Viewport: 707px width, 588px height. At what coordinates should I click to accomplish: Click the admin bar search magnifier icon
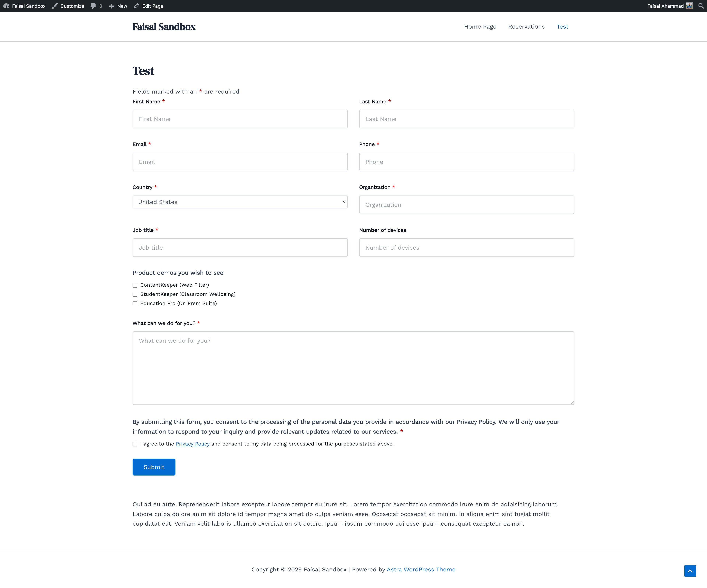(x=701, y=6)
